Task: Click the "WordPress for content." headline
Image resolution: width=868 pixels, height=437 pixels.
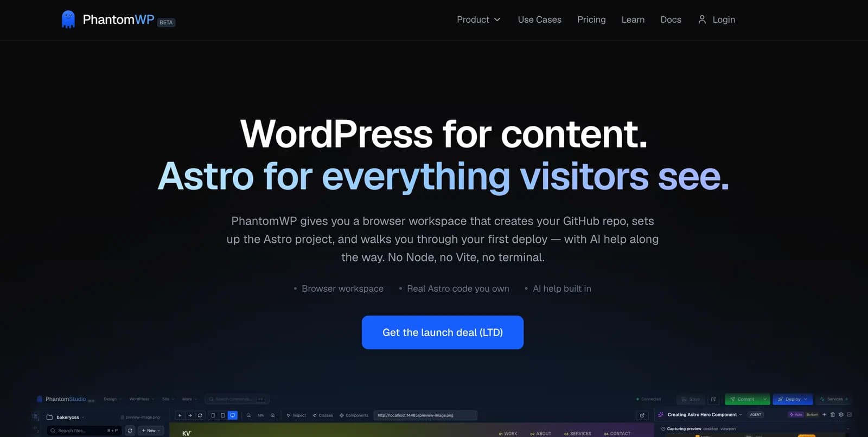Action: coord(444,133)
